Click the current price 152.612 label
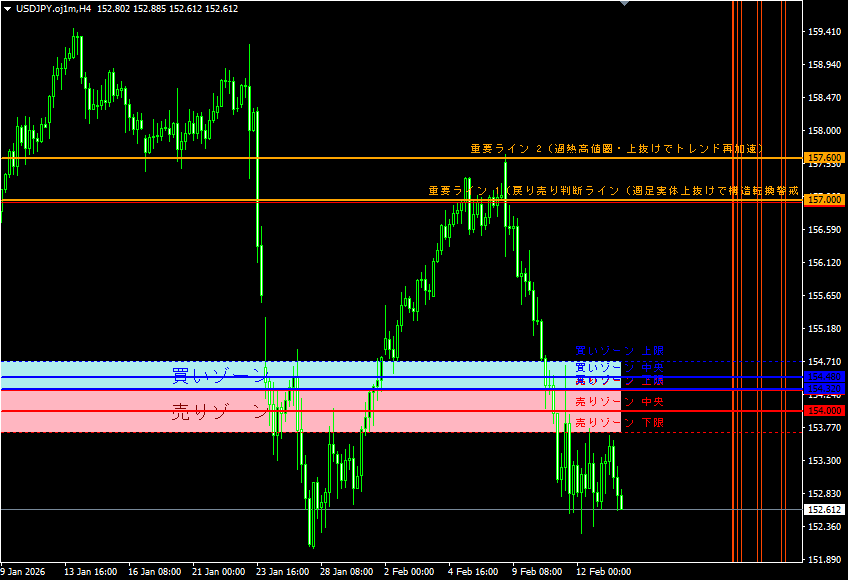 tap(824, 510)
